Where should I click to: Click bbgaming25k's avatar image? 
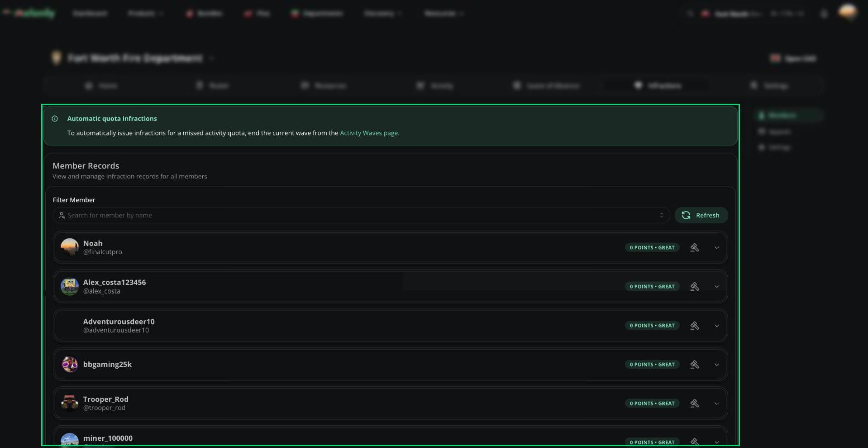70,364
